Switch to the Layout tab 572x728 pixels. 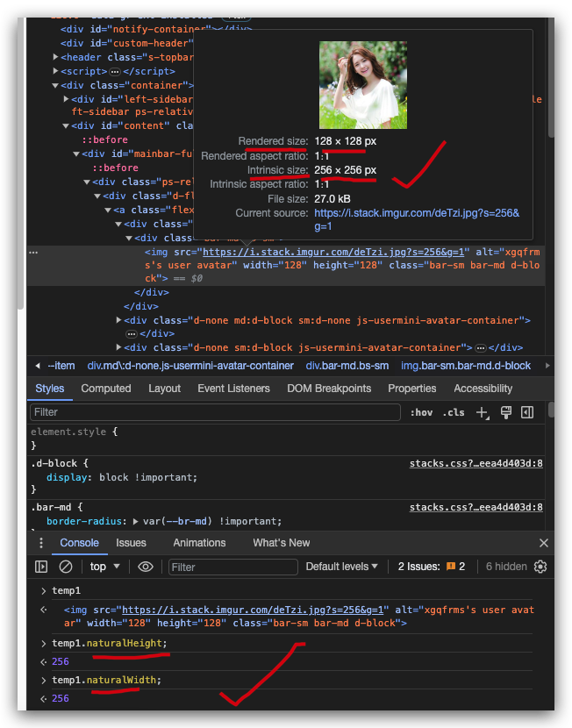coord(164,389)
